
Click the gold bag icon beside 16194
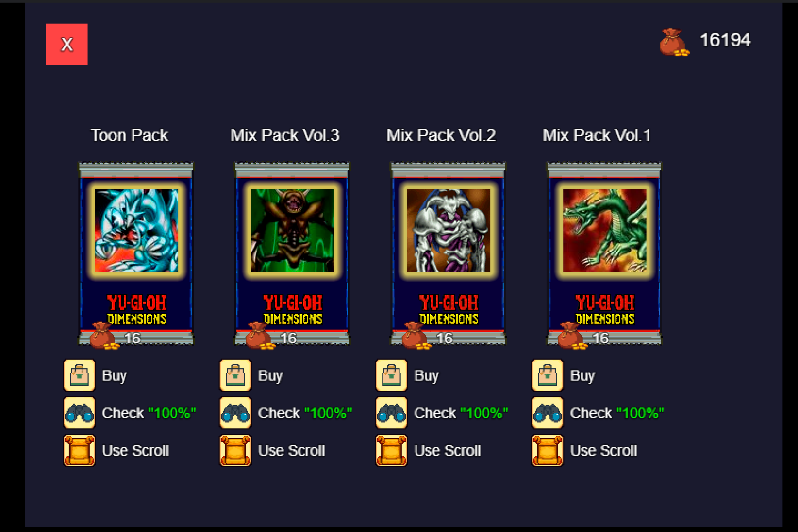(x=674, y=42)
